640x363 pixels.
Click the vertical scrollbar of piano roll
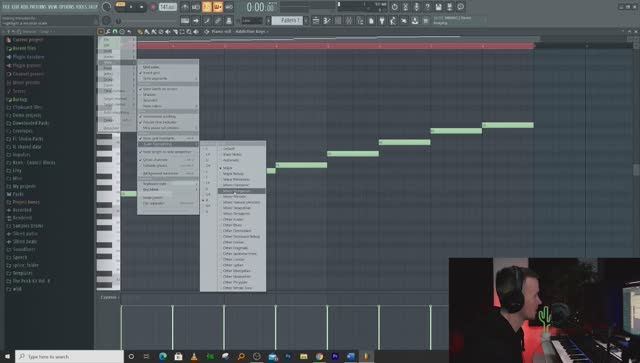636,169
